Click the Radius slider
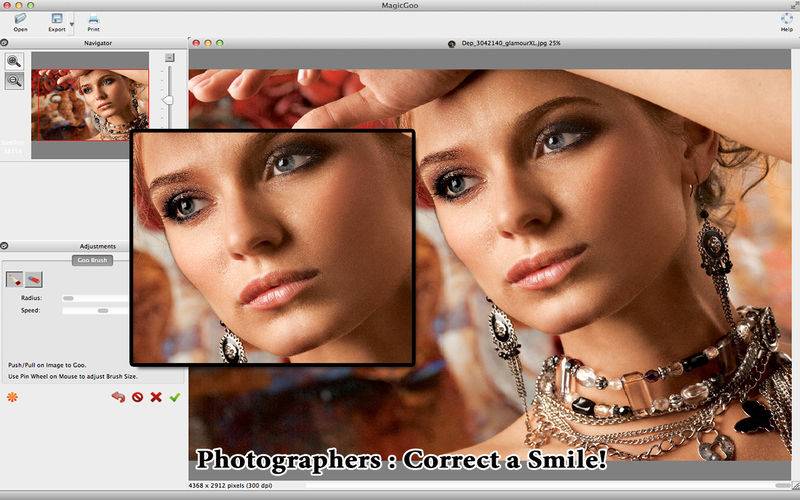800x500 pixels. click(x=95, y=298)
